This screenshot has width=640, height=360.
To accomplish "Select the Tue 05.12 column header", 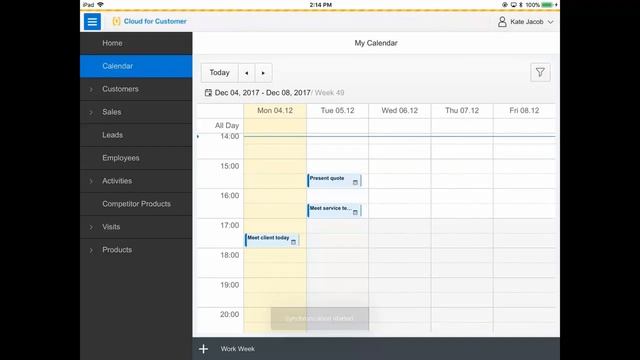I will (x=337, y=111).
